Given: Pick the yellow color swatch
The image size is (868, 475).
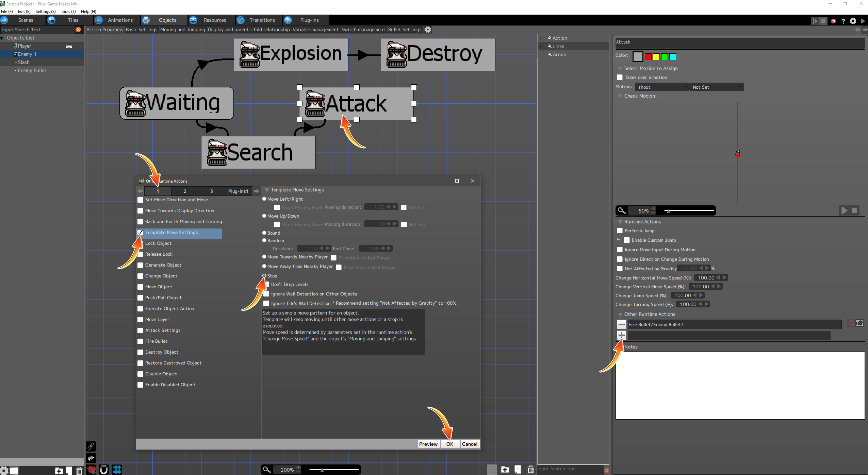Looking at the screenshot, I should tap(656, 57).
